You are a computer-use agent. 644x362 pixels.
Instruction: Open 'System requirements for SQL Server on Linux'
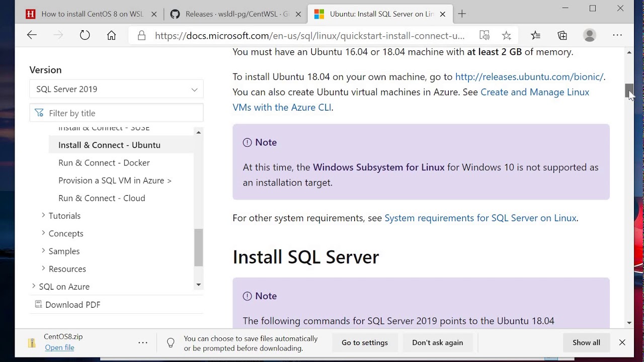tap(480, 218)
